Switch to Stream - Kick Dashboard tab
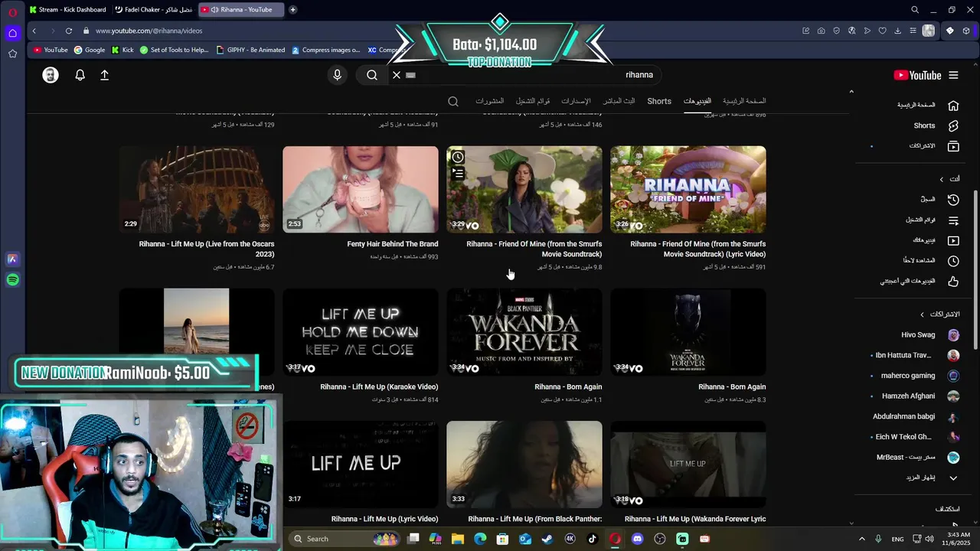Image resolution: width=980 pixels, height=551 pixels. point(67,10)
